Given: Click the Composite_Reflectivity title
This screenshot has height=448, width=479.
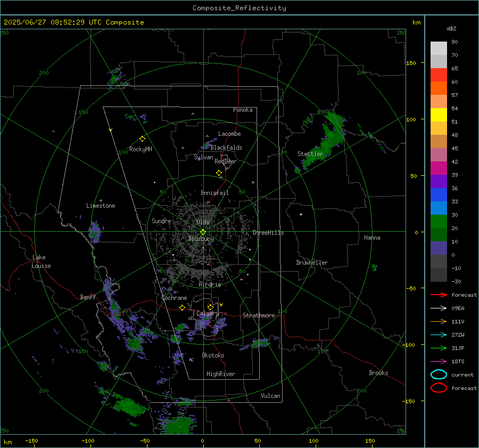Looking at the screenshot, I should point(240,8).
